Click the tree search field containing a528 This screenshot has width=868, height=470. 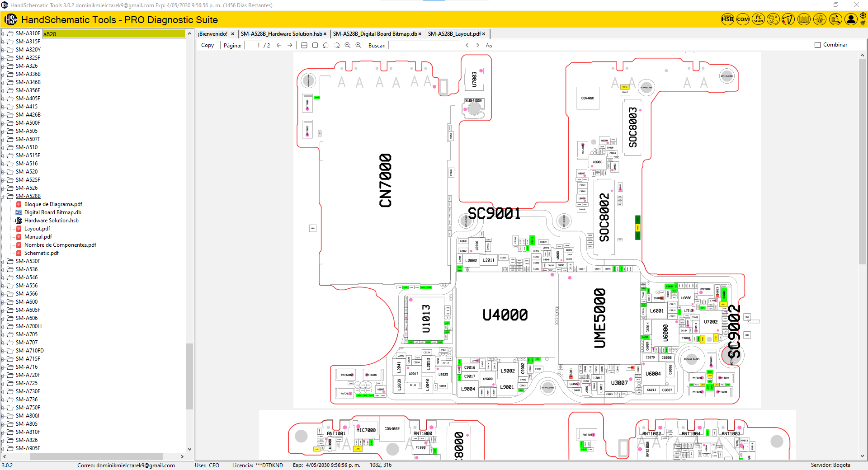point(114,34)
